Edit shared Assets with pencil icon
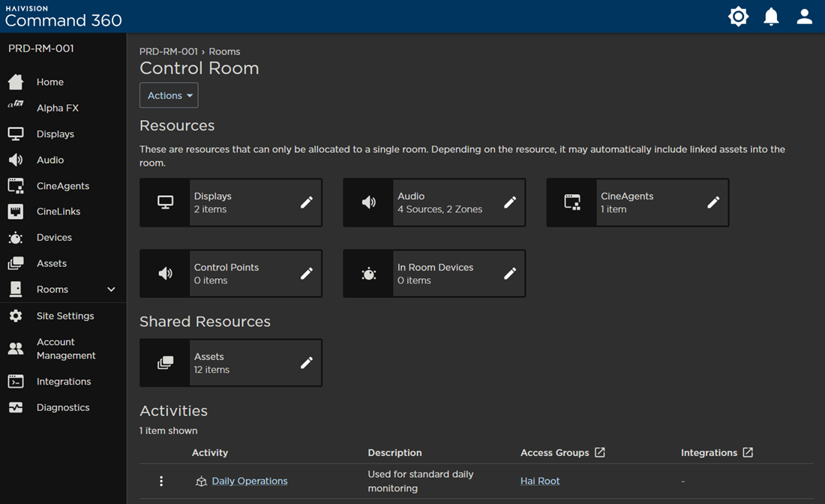The image size is (825, 504). (307, 363)
